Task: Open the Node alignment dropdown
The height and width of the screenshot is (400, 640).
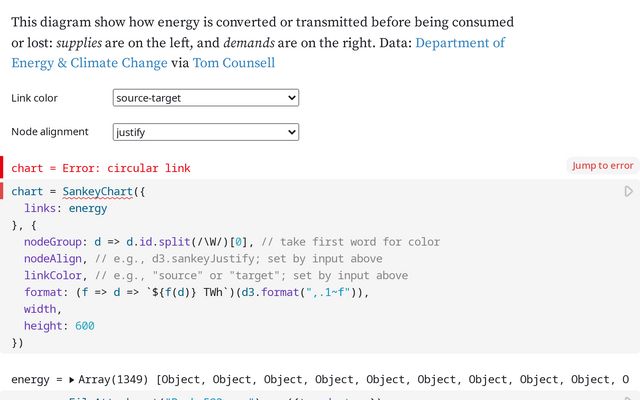Action: coord(206,132)
